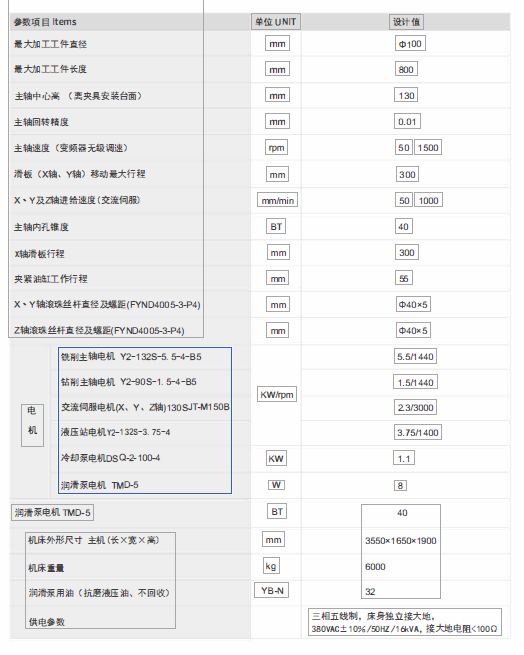Select the 参数项目 Items header text
The height and width of the screenshot is (655, 524).
click(45, 22)
